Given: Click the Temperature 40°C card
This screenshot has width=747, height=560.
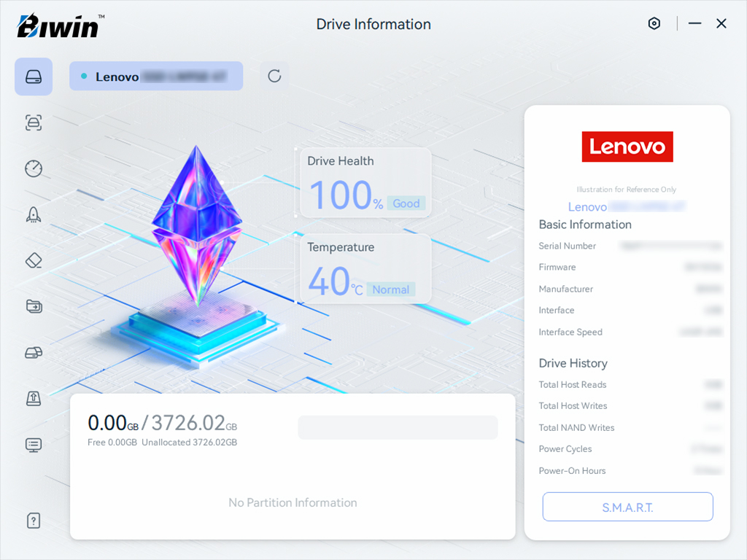Looking at the screenshot, I should [x=365, y=269].
